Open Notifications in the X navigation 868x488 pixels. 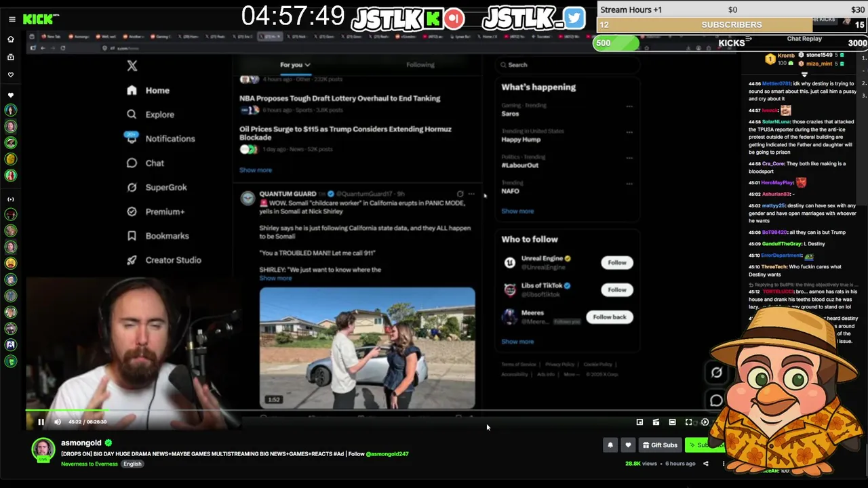[x=160, y=139]
